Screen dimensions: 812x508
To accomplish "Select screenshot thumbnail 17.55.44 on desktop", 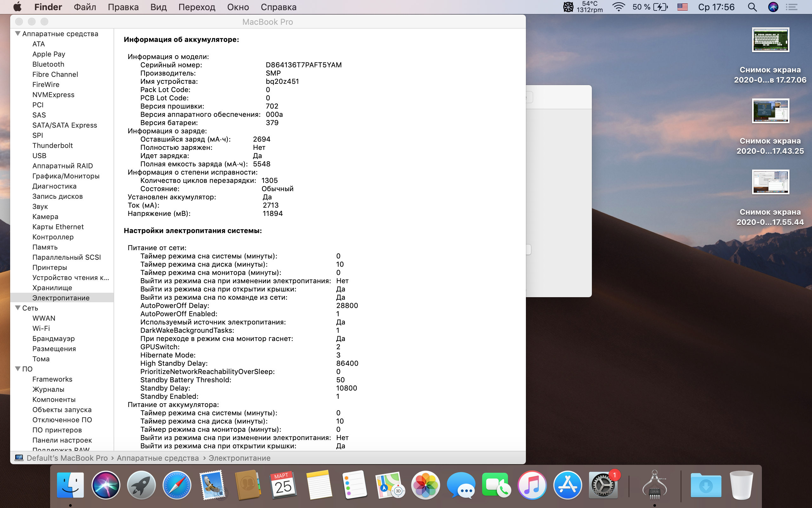I will [770, 182].
